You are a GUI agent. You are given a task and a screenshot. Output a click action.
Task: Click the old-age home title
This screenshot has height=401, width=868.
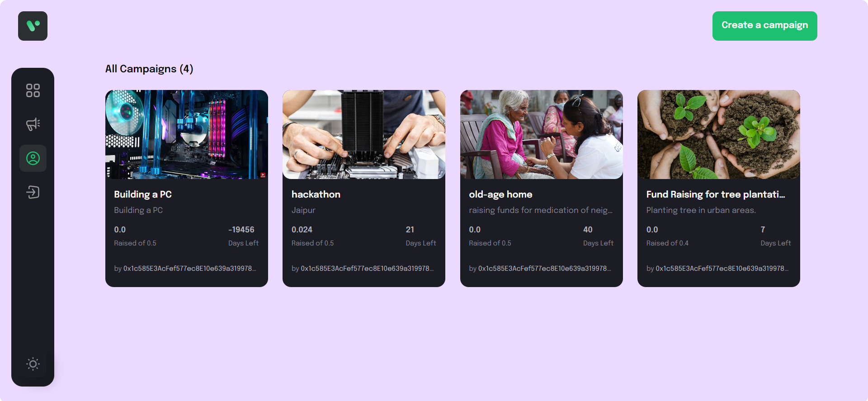coord(500,194)
